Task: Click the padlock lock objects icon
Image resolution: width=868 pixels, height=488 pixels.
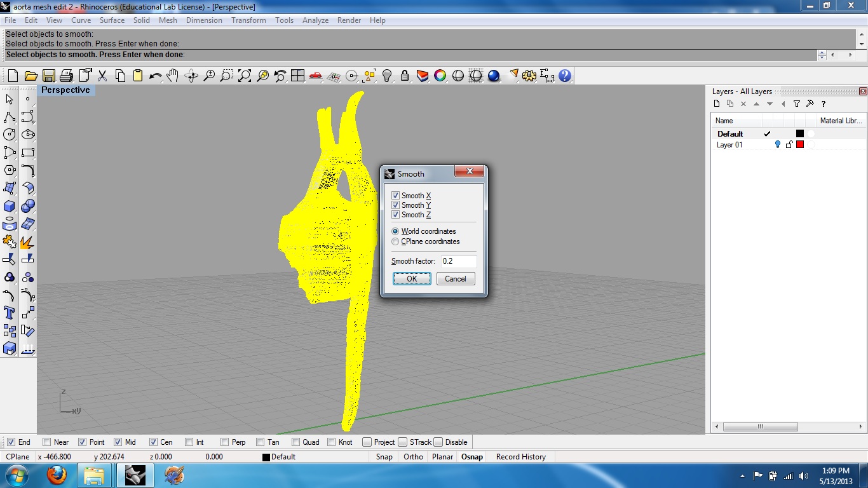Action: pos(404,76)
